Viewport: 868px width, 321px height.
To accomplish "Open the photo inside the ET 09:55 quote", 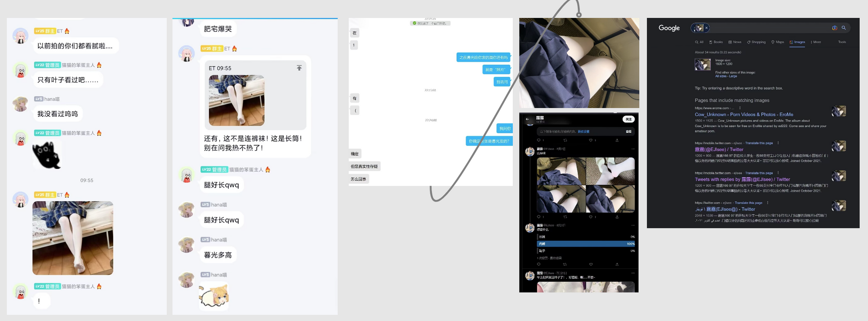I will pos(237,100).
